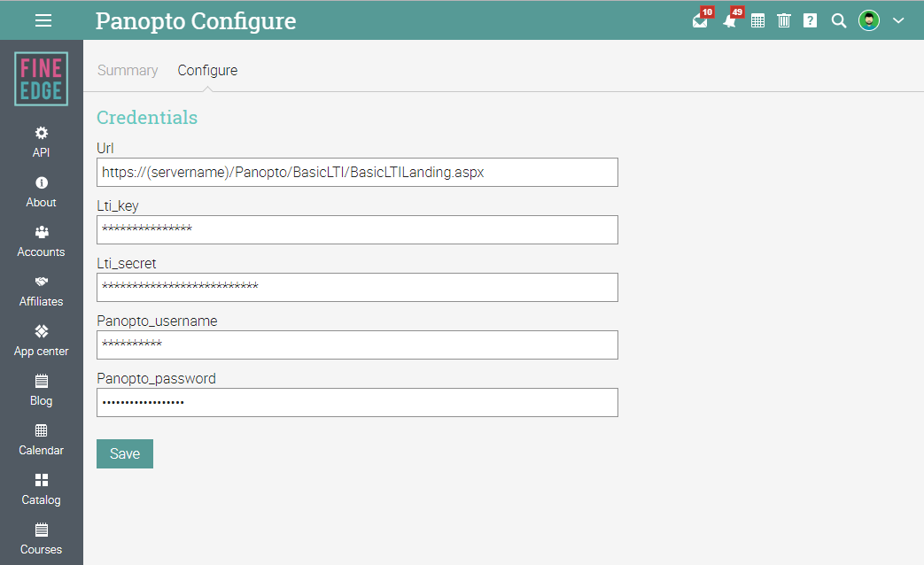Open Blog in the sidebar
This screenshot has height=565, width=924.
pos(42,390)
